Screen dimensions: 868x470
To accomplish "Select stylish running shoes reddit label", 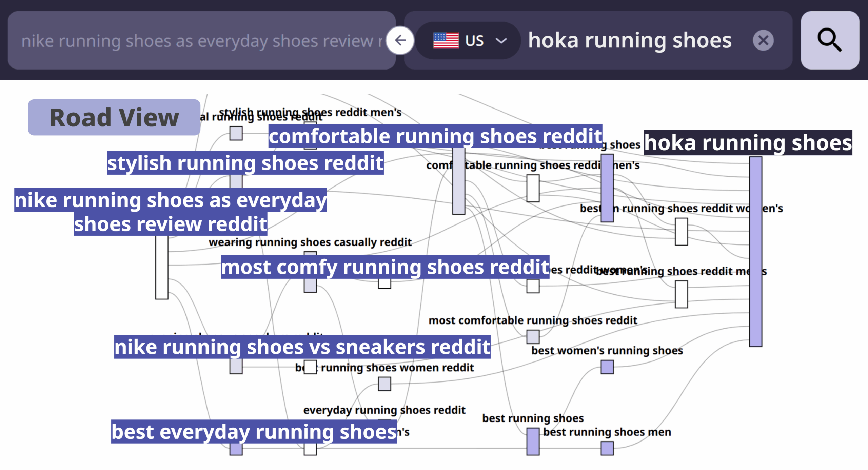I will click(x=245, y=163).
